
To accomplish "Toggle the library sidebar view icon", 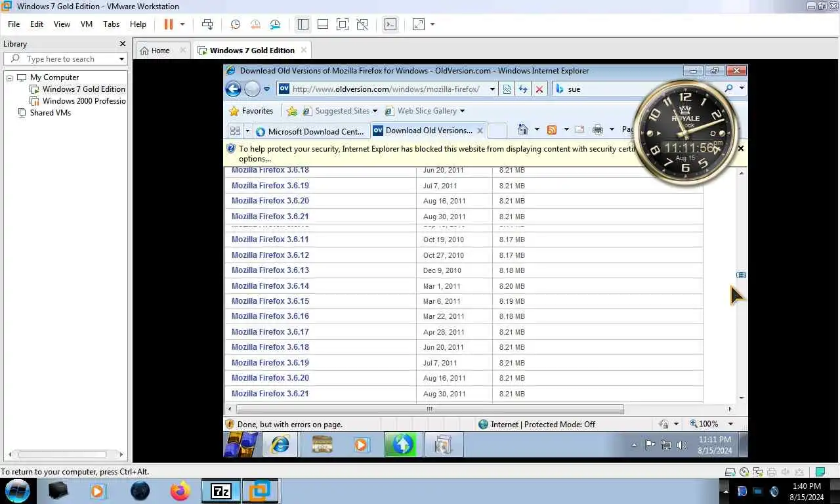I will [303, 24].
